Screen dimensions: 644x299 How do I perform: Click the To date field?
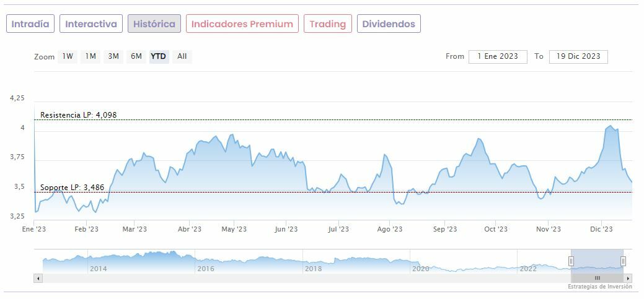click(x=578, y=56)
